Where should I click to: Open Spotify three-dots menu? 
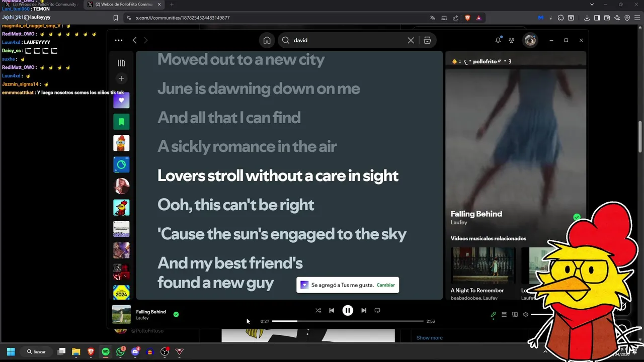[119, 40]
